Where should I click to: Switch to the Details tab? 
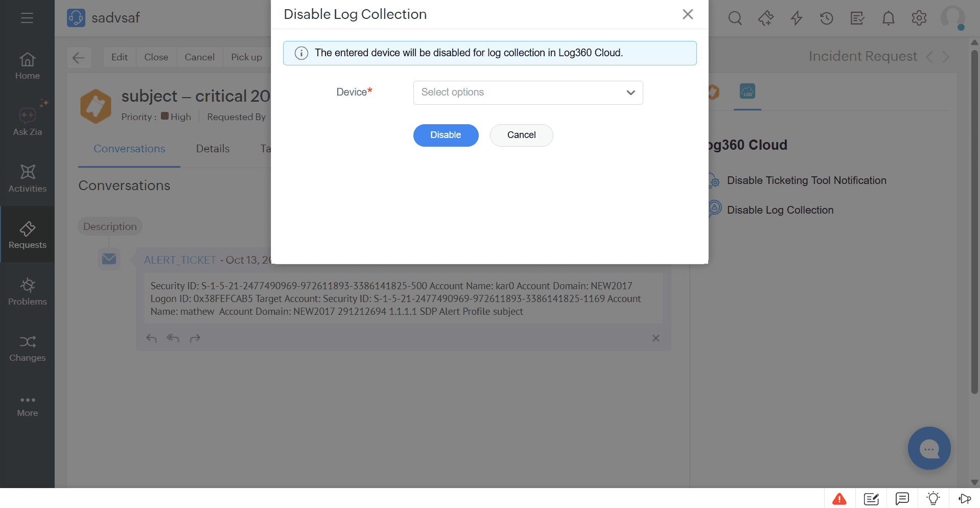(213, 148)
